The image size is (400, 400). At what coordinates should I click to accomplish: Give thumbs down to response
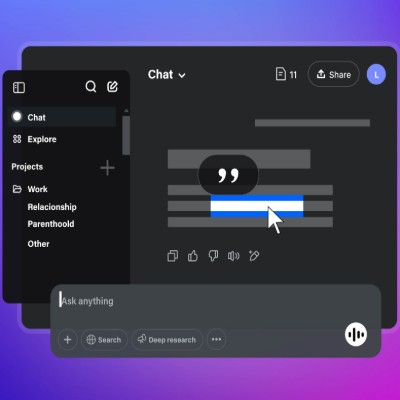click(x=213, y=256)
